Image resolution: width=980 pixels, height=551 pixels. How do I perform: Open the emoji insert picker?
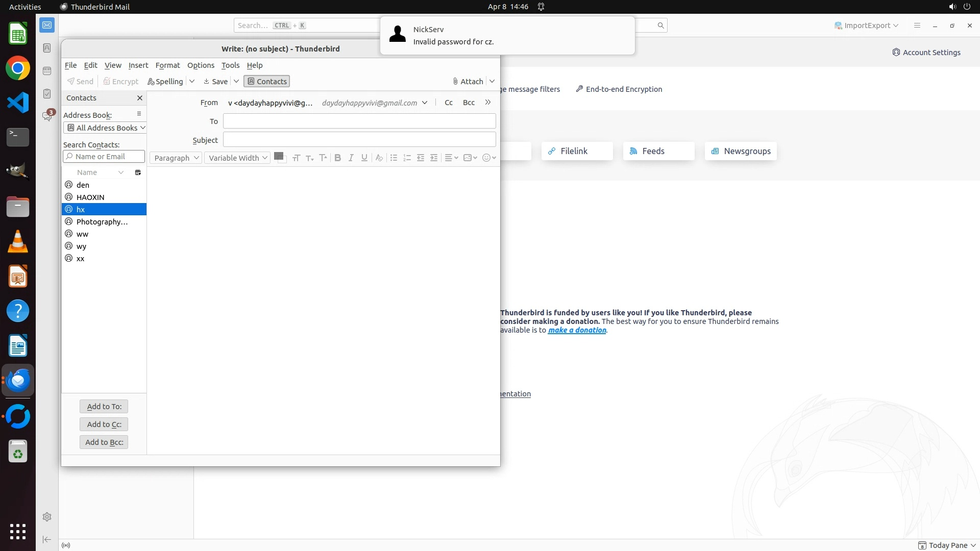[x=488, y=158]
